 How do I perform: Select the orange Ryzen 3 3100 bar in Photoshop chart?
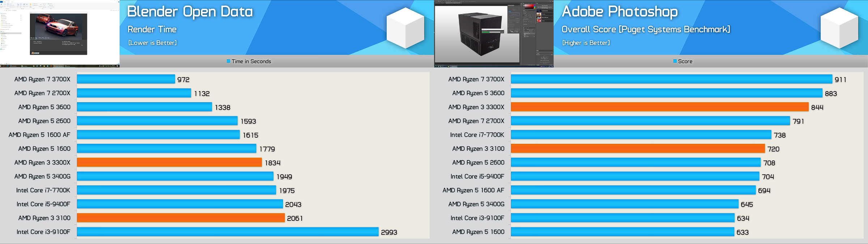(x=638, y=149)
